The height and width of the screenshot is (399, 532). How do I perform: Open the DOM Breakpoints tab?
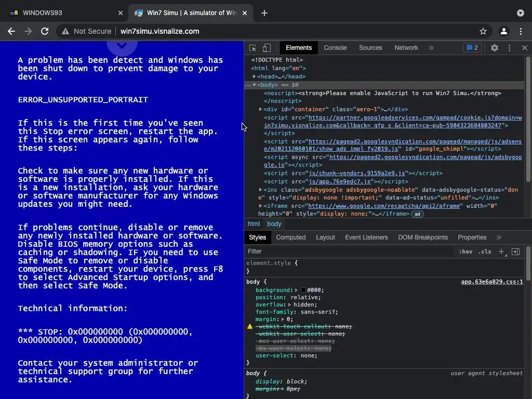[423, 237]
